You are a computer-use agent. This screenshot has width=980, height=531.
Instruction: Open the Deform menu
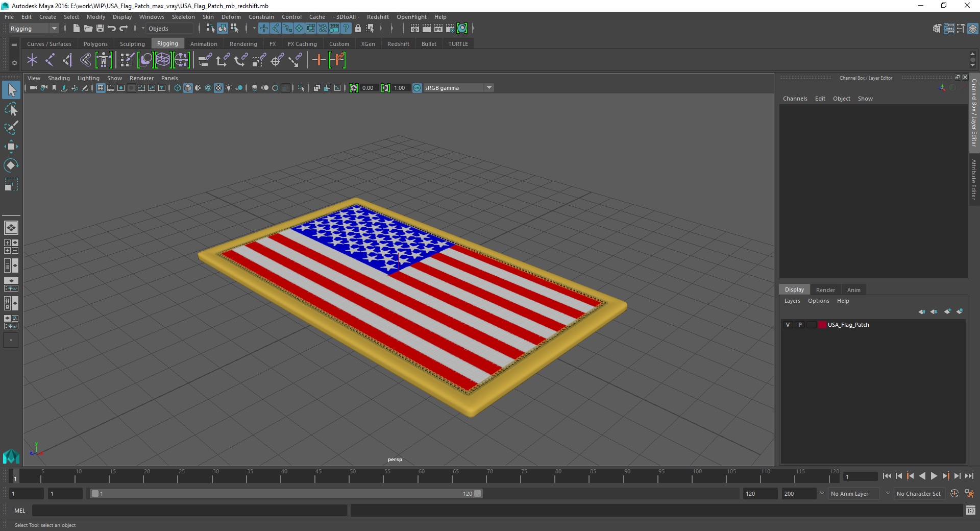[x=231, y=17]
